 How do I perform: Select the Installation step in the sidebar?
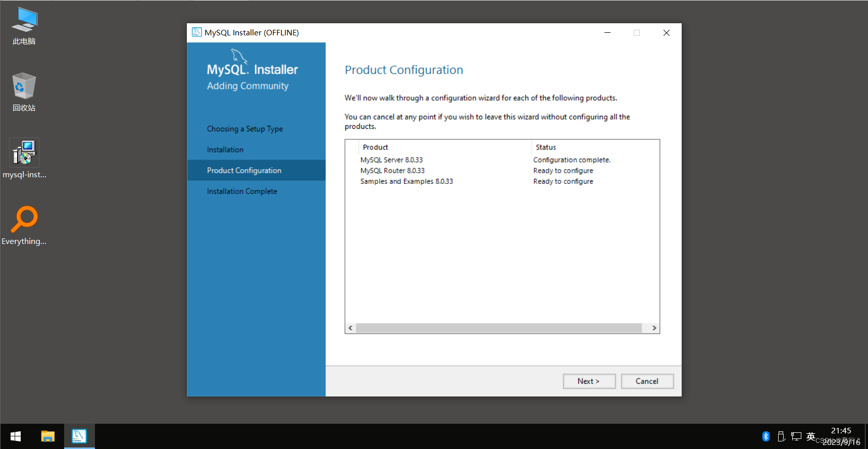[225, 149]
